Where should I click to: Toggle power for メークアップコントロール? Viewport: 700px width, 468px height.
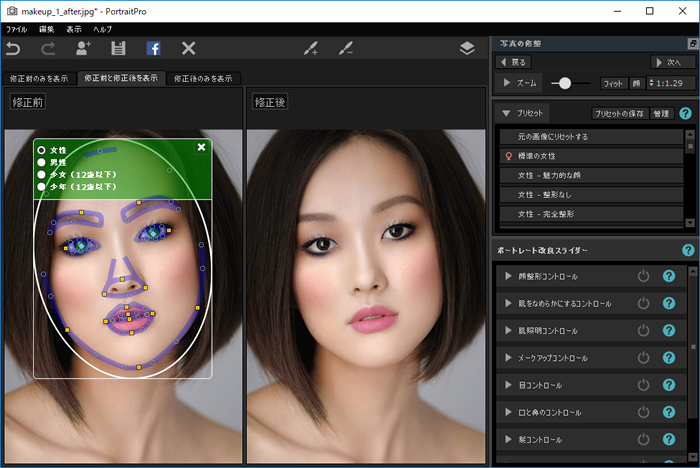pyautogui.click(x=643, y=358)
